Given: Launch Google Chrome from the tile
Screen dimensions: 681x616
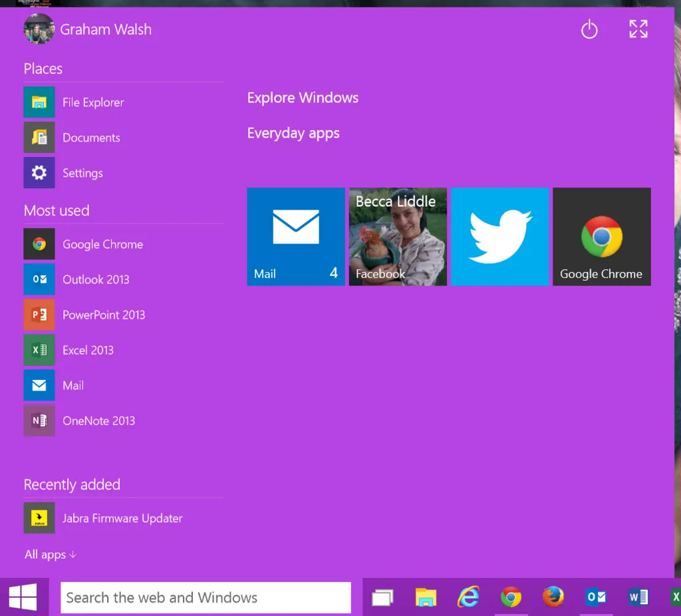Looking at the screenshot, I should click(601, 237).
